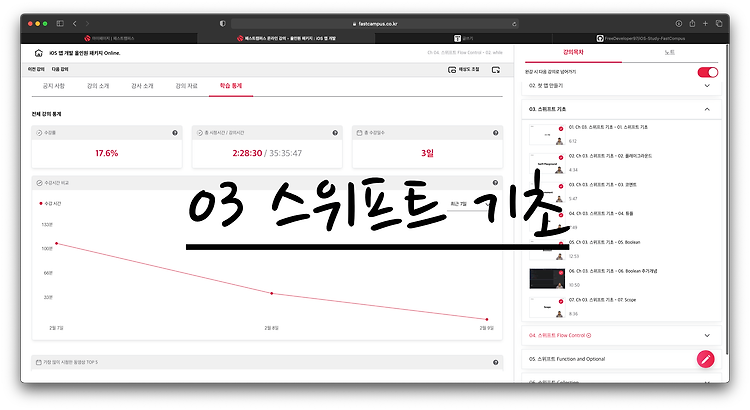Image resolution: width=750 pixels, height=410 pixels.
Task: Click the 이전 강의 button
Action: [36, 69]
